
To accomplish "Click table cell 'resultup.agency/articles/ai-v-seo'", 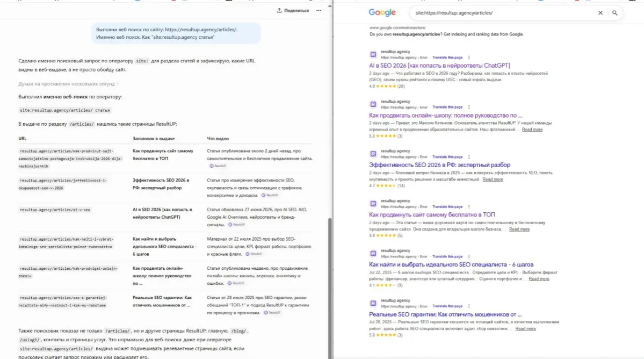I will [x=55, y=210].
